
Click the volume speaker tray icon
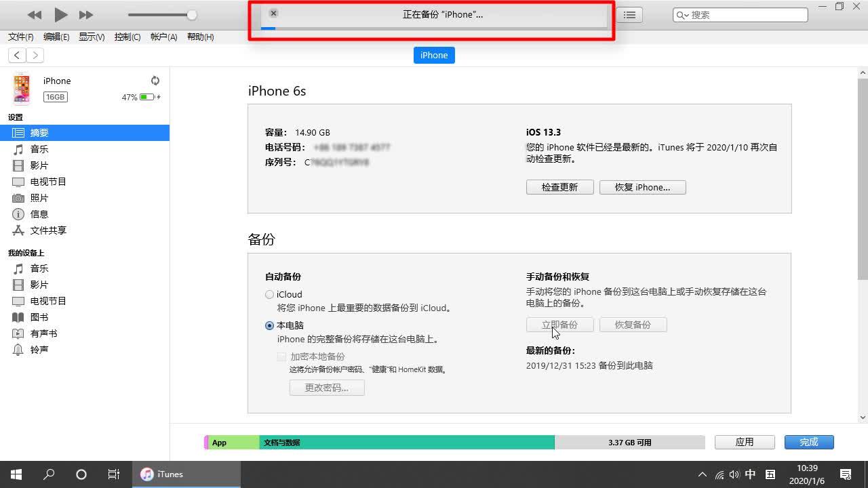734,474
